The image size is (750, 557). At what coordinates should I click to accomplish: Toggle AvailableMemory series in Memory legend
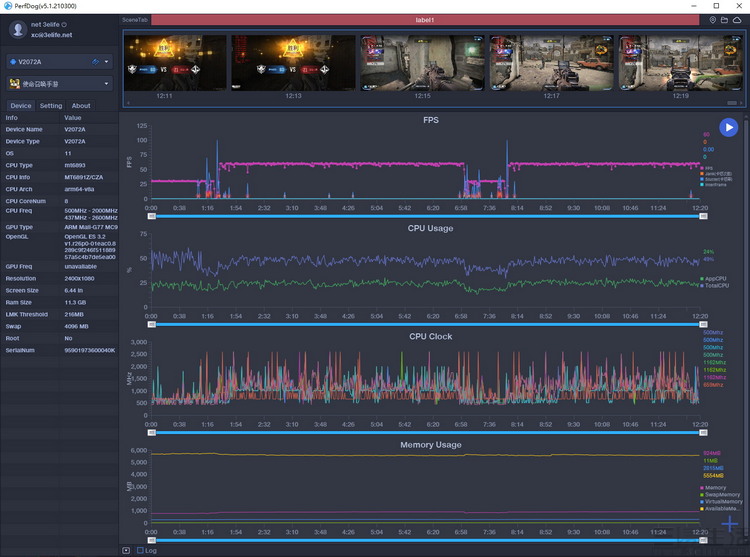[720, 509]
